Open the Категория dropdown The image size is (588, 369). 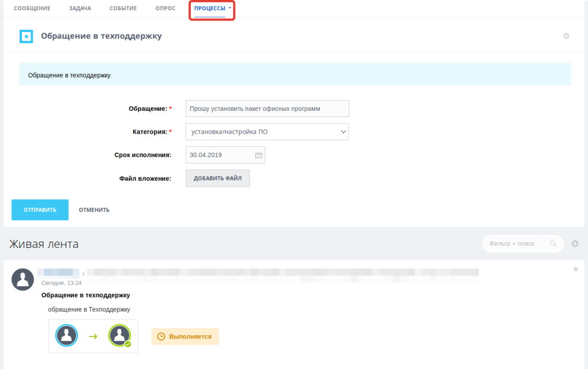[x=267, y=132]
